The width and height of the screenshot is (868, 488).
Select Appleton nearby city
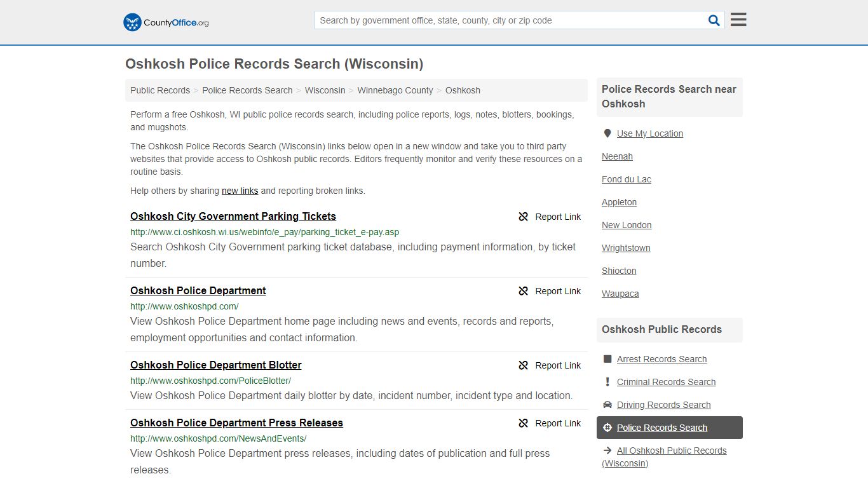coord(619,202)
